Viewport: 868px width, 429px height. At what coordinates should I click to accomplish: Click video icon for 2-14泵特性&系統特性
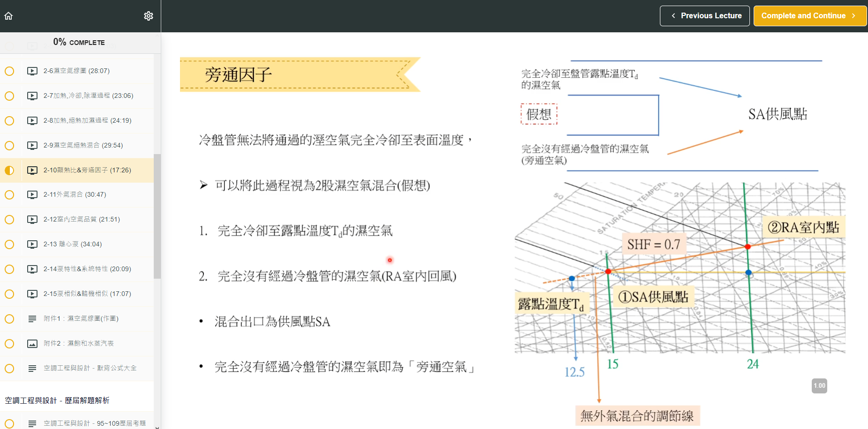click(x=32, y=269)
